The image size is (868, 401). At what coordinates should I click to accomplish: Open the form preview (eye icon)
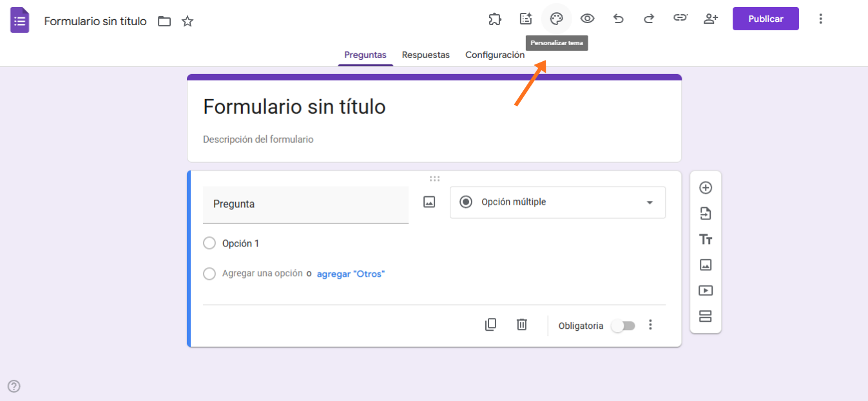[x=587, y=18]
